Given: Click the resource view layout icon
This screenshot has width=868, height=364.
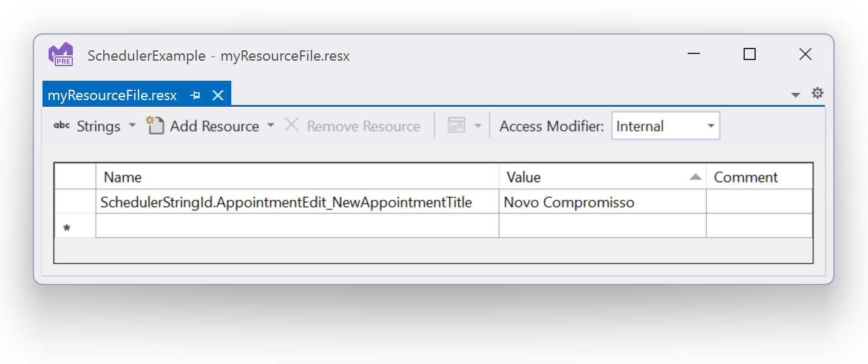Looking at the screenshot, I should pyautogui.click(x=456, y=126).
